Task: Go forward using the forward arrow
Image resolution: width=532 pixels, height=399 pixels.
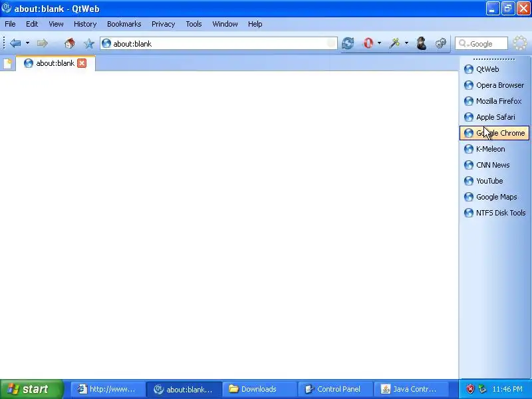Action: click(x=43, y=43)
